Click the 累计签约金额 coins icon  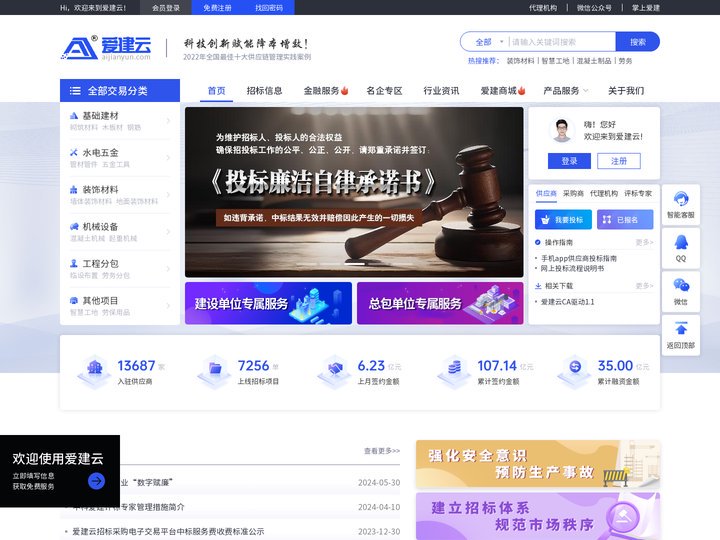455,370
